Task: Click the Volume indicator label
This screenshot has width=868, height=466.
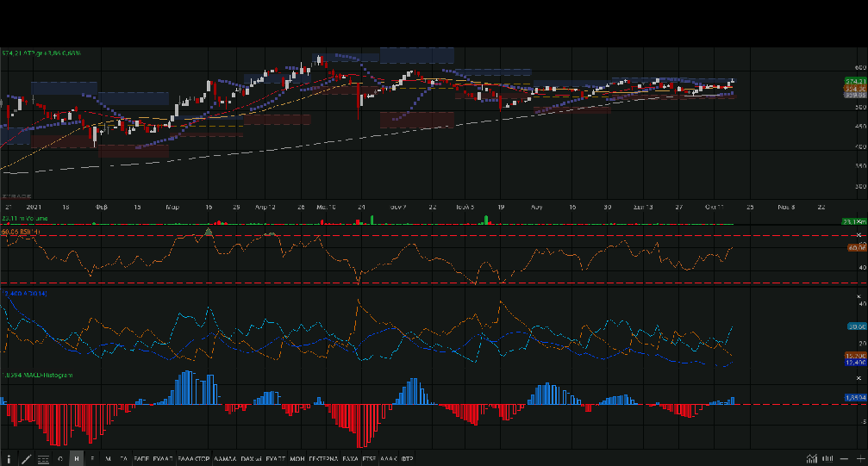Action: (28, 221)
